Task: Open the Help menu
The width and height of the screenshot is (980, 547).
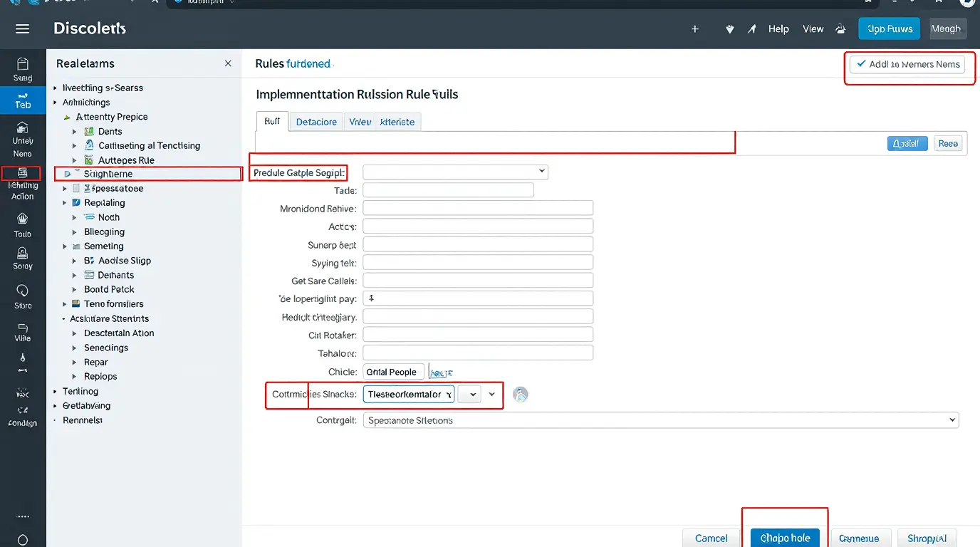Action: [778, 29]
